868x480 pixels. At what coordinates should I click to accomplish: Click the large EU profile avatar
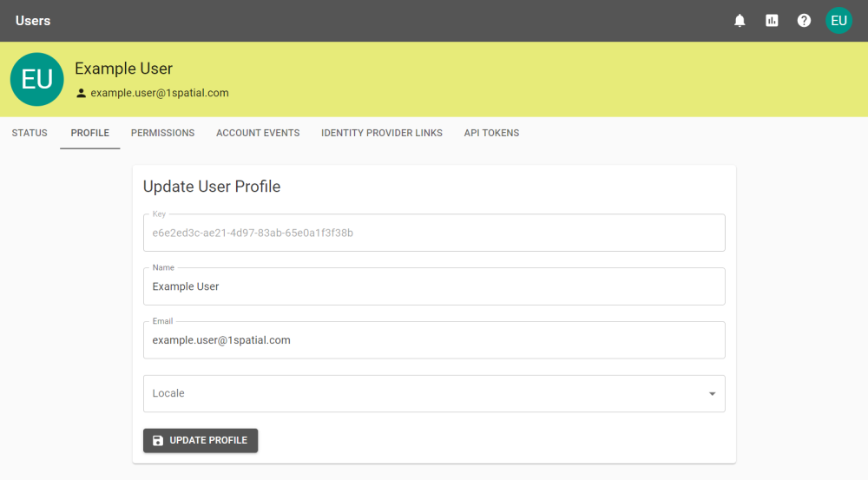click(x=36, y=80)
